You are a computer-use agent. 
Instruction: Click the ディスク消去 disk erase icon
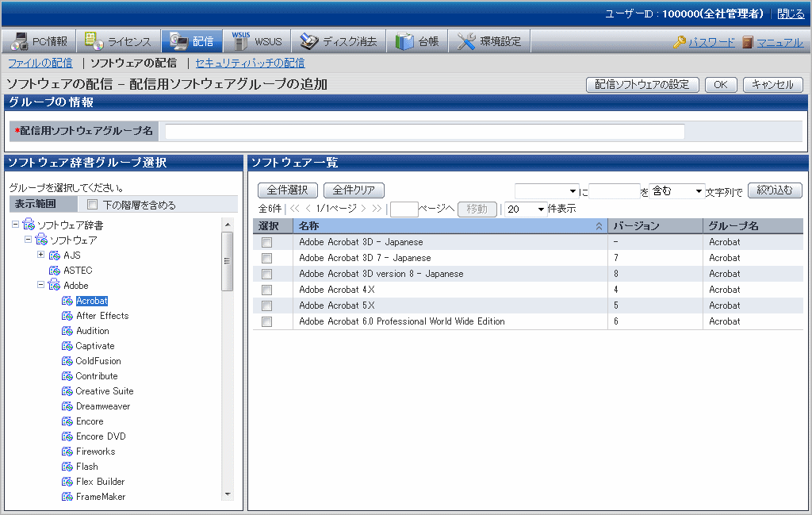[x=309, y=41]
